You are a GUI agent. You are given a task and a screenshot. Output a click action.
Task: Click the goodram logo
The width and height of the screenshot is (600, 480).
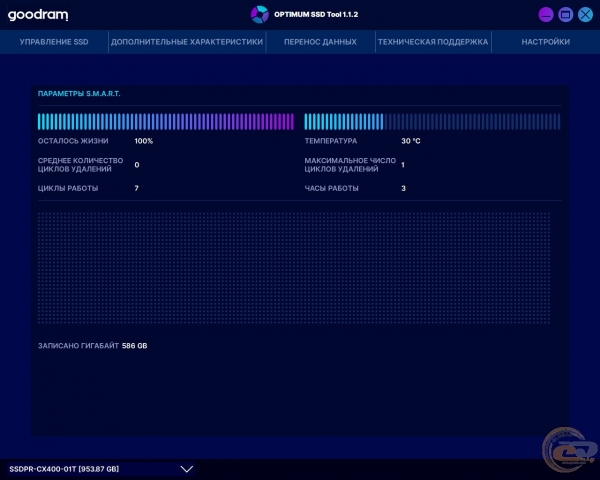click(38, 15)
